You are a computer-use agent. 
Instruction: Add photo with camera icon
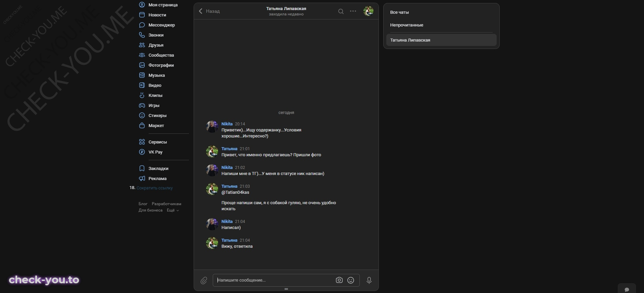pos(339,280)
